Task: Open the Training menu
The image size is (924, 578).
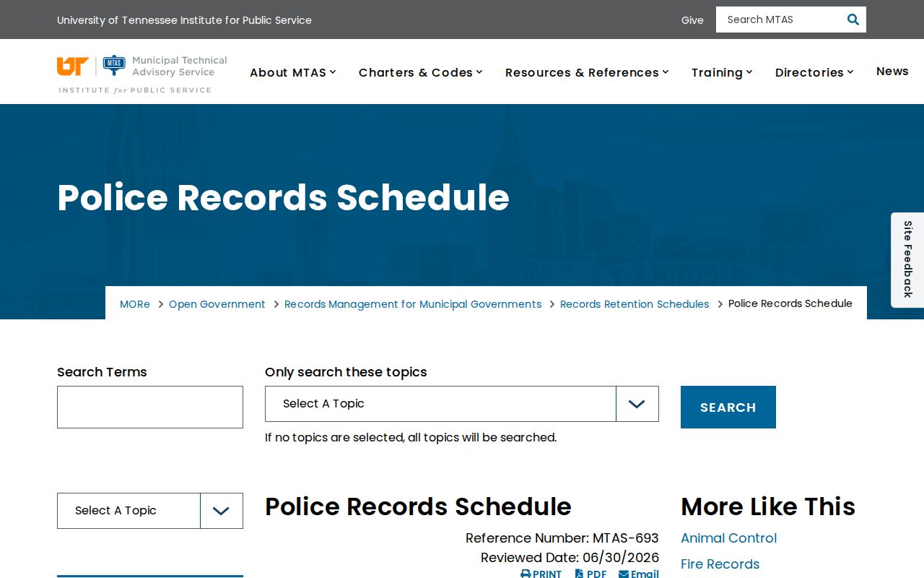Action: [x=722, y=72]
